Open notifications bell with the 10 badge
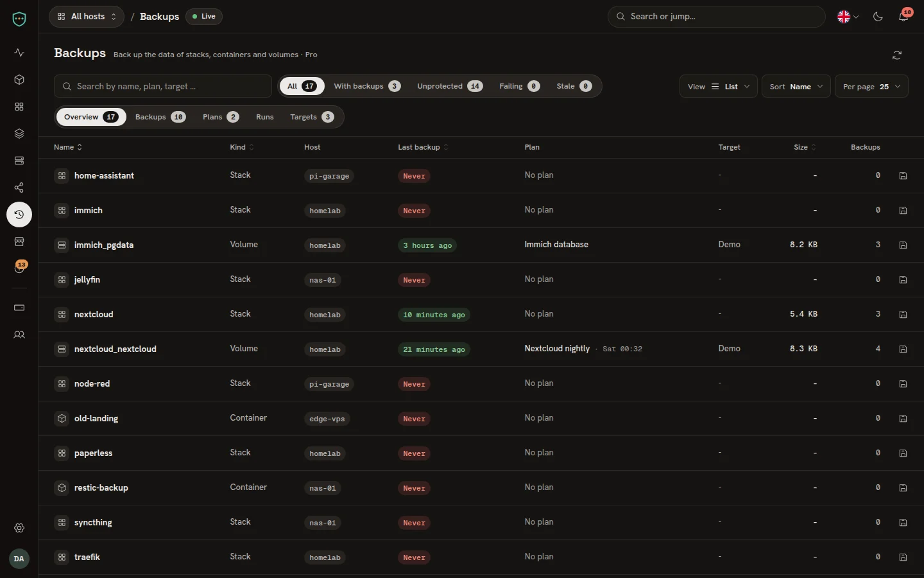 (903, 17)
